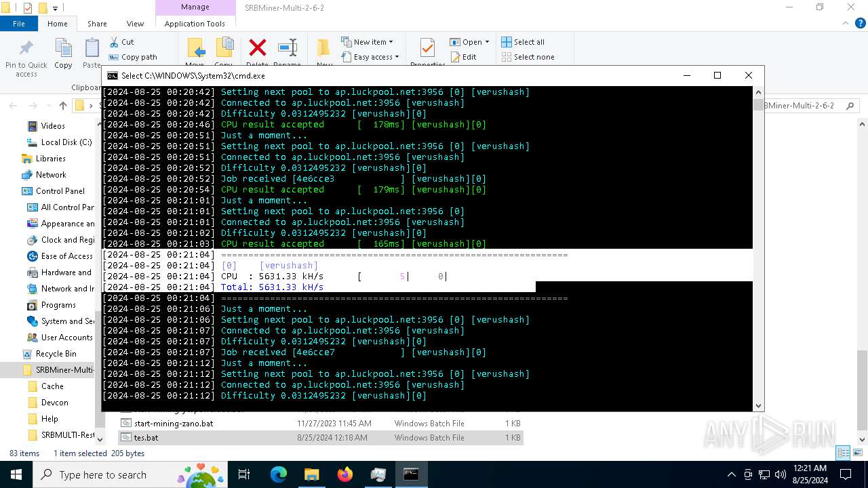This screenshot has width=868, height=488.
Task: Select Local Disk (C:) in tree
Action: (x=66, y=142)
